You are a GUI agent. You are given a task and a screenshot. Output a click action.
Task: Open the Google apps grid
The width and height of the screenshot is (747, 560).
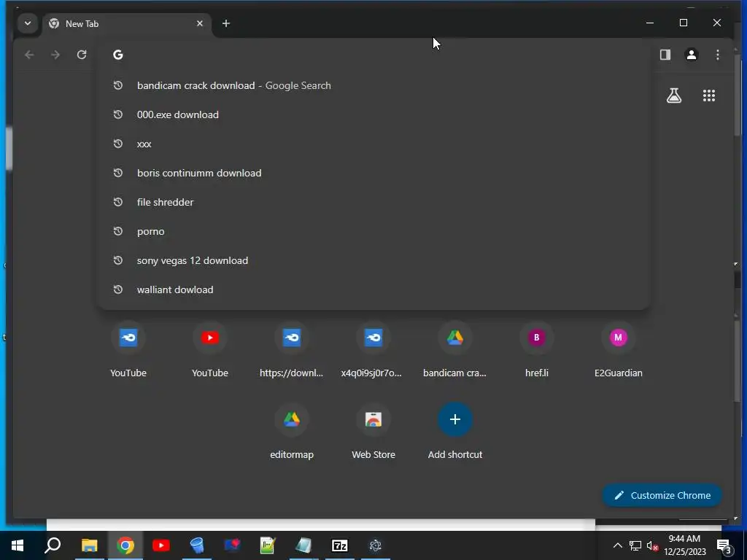(709, 96)
